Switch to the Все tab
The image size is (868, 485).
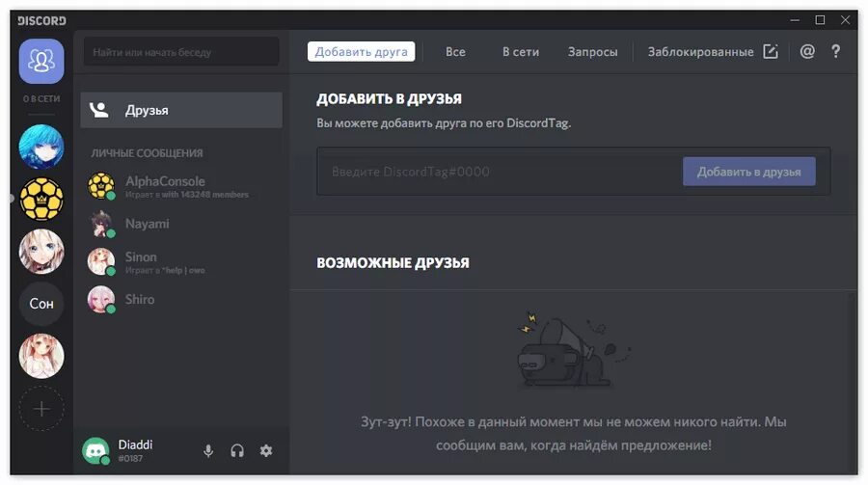point(455,51)
